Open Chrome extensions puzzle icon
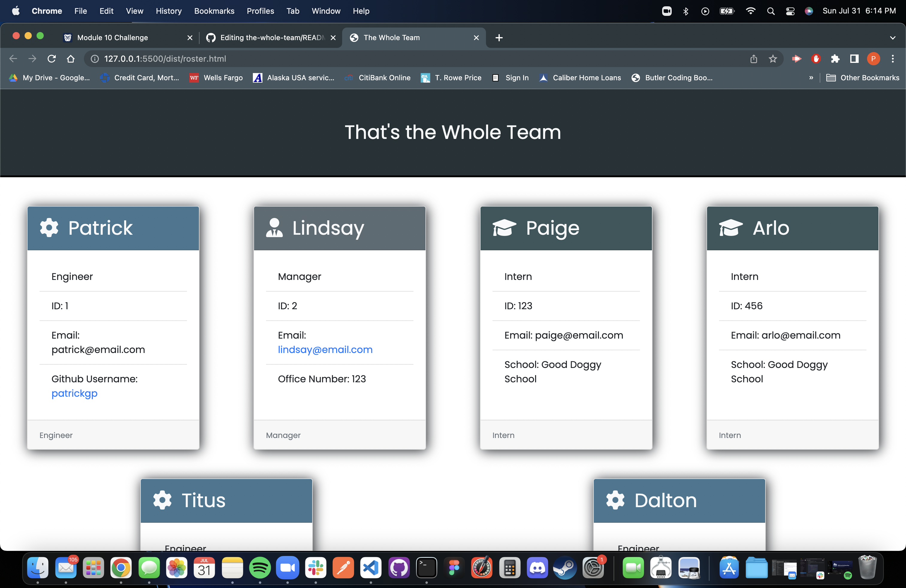The height and width of the screenshot is (588, 906). [x=835, y=59]
